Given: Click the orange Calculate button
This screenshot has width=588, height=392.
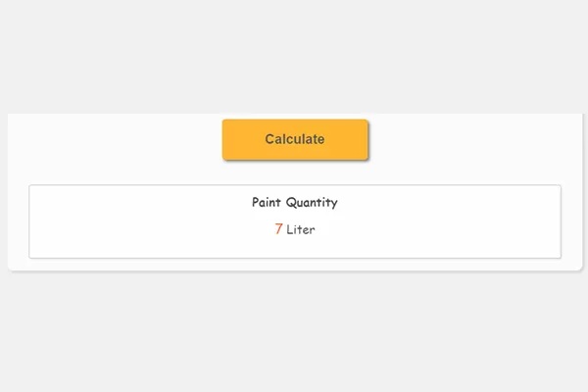Looking at the screenshot, I should (295, 139).
